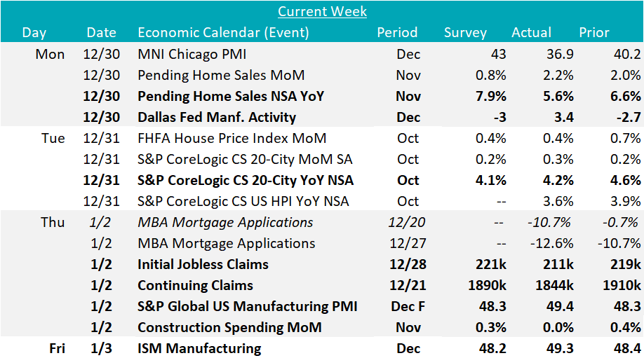Click the Initial Jobless Claims event
The image size is (644, 358).
point(203,264)
